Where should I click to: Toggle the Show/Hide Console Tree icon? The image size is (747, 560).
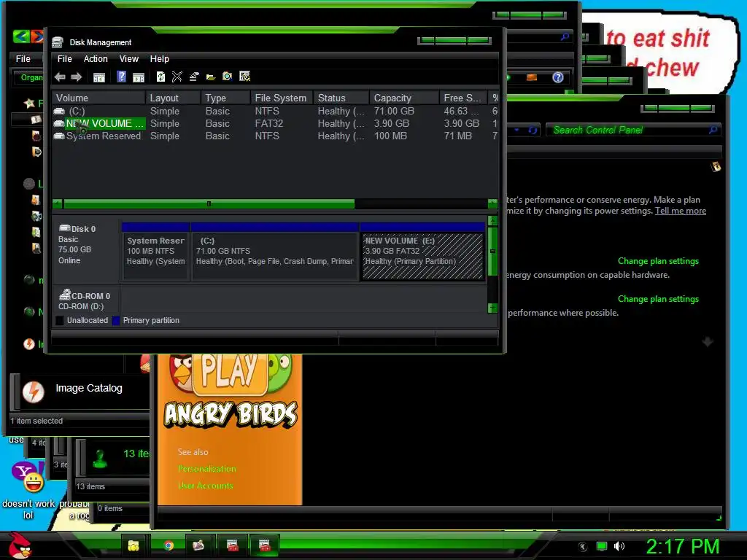coord(99,77)
